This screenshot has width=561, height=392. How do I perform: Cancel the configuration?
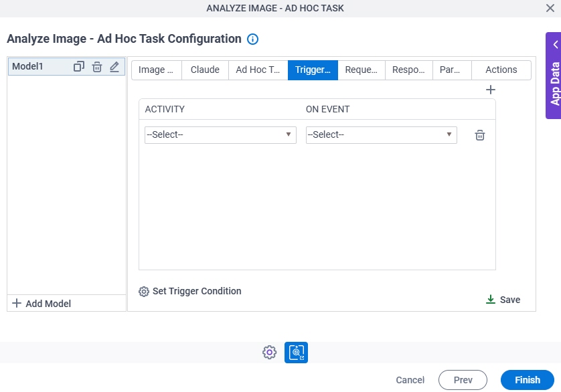pyautogui.click(x=410, y=380)
